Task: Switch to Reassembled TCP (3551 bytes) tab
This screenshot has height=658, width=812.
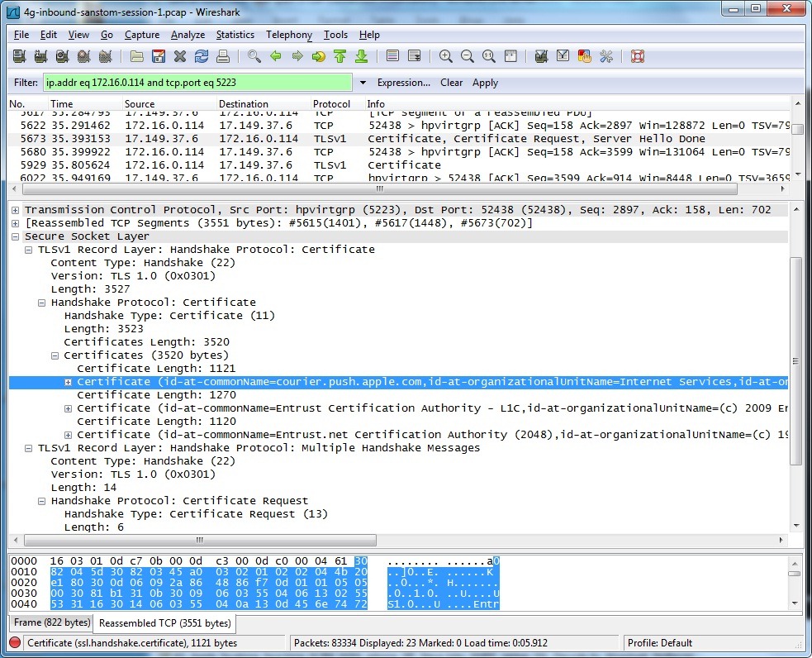Action: click(x=164, y=622)
